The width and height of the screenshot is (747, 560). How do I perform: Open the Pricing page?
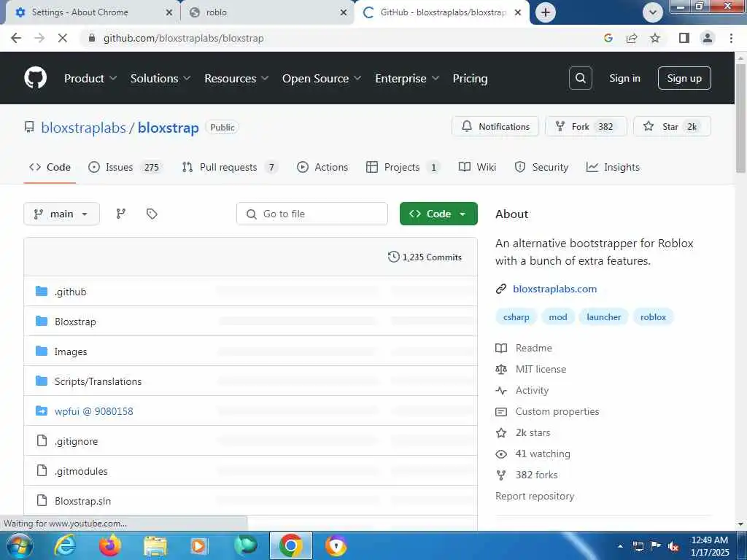pos(470,78)
